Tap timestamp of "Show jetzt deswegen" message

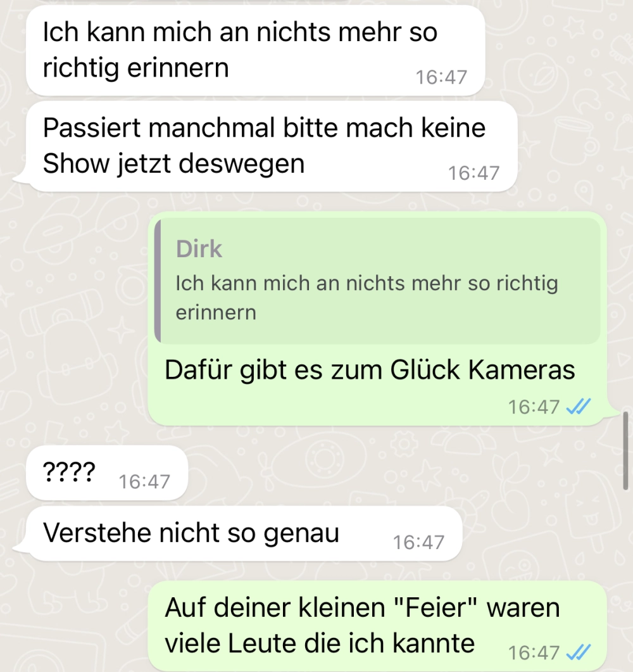473,174
